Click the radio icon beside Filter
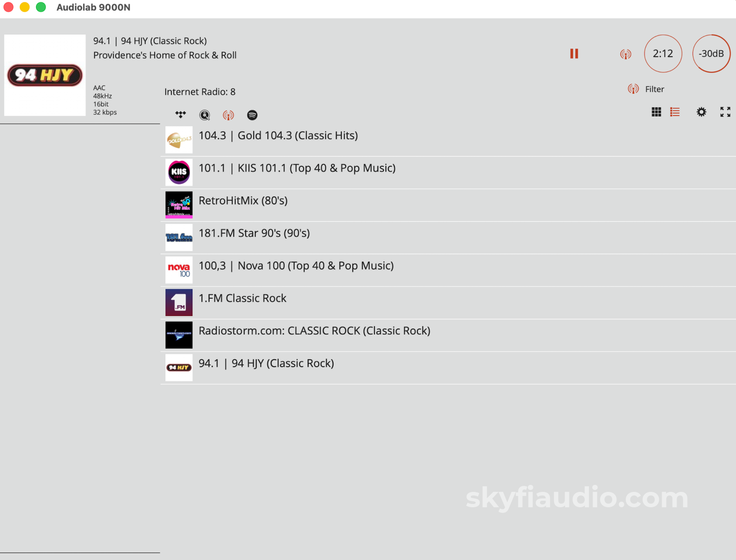 [633, 89]
